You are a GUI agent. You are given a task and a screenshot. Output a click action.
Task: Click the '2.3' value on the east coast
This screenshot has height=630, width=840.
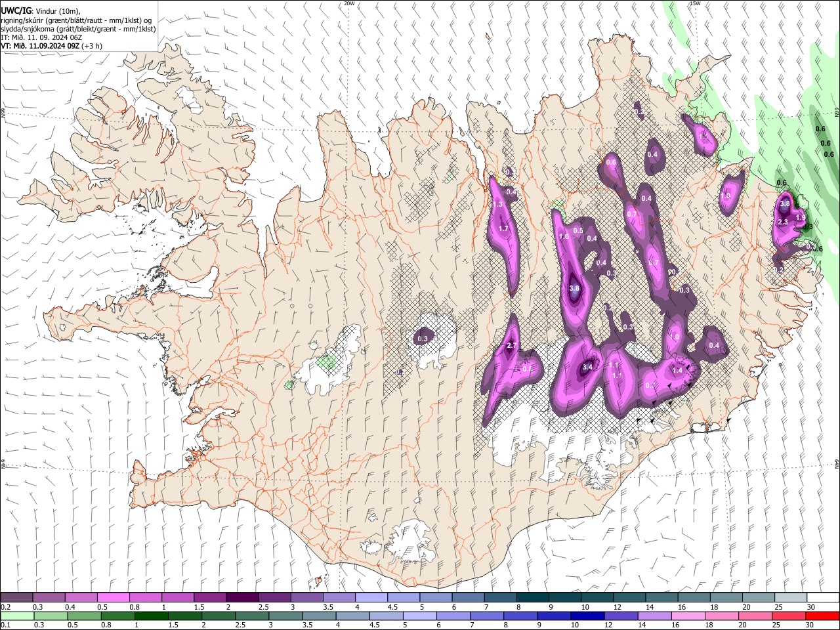[782, 222]
